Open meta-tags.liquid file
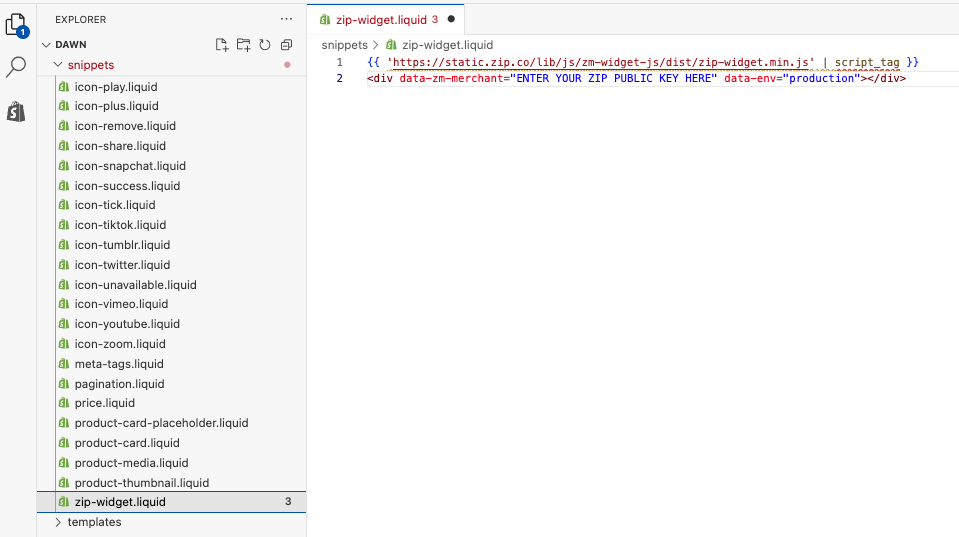 (171, 364)
